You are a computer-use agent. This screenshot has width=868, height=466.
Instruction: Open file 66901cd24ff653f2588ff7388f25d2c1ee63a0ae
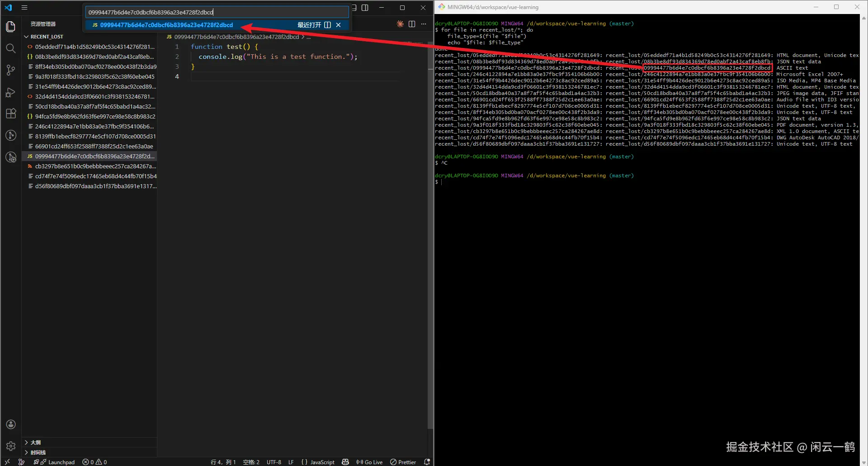pos(90,146)
